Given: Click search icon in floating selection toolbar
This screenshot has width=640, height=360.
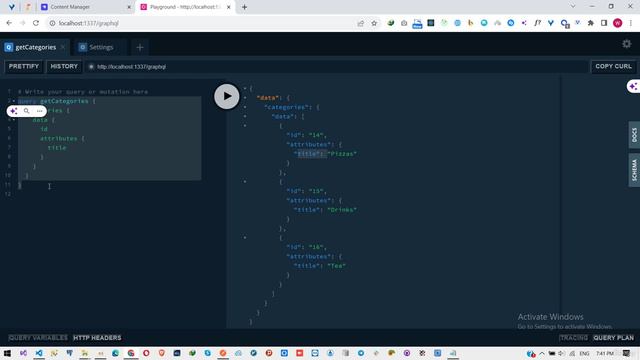Looking at the screenshot, I should click(27, 111).
